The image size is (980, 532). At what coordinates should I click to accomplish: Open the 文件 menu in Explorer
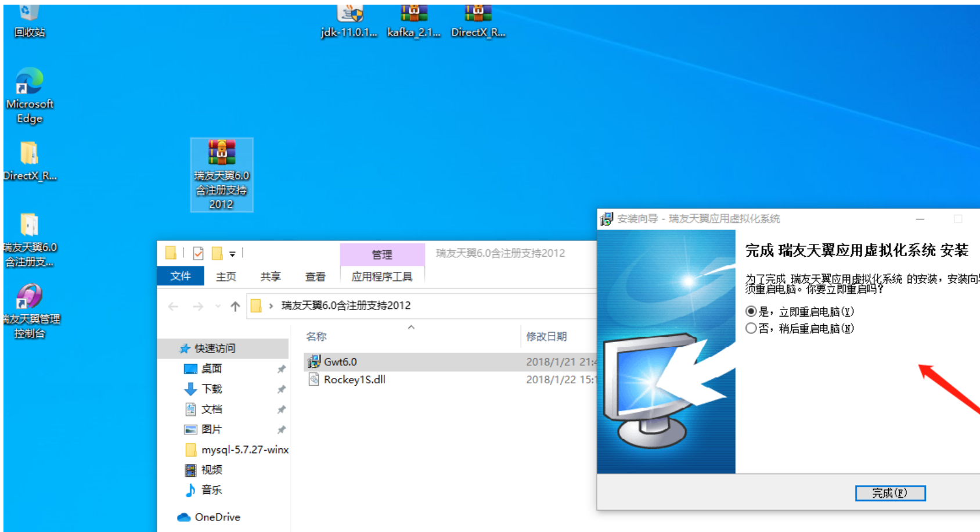(x=181, y=276)
